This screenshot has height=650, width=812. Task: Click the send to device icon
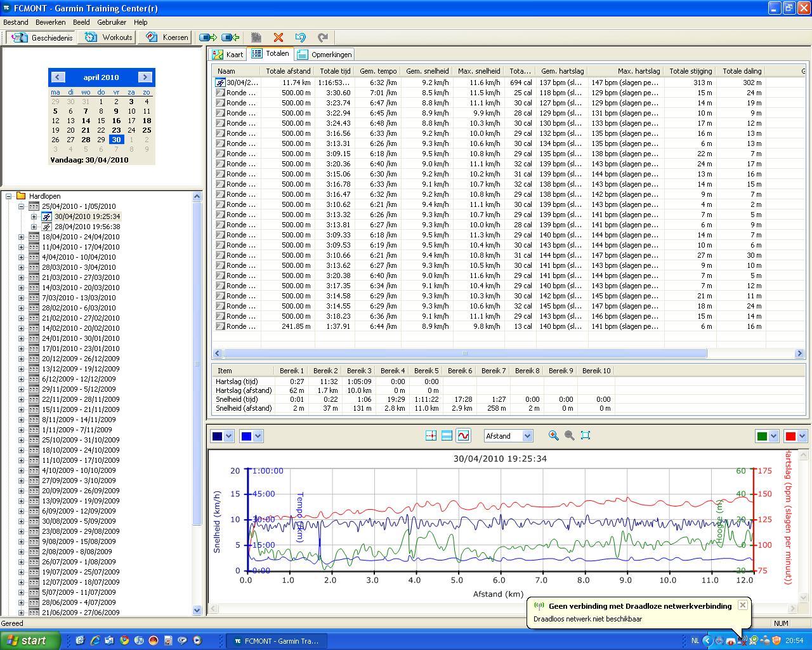coord(208,37)
